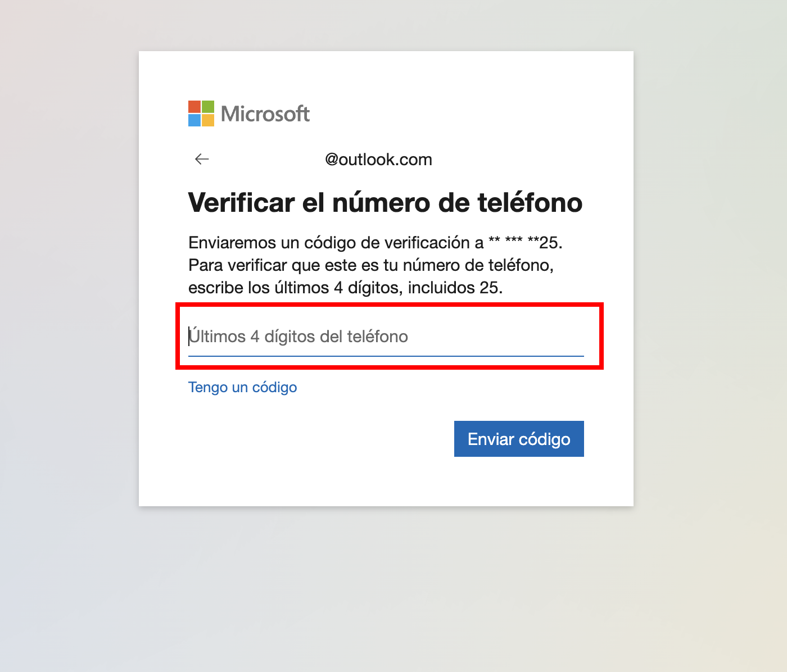Click the blue underline of the digits field

coord(386,356)
